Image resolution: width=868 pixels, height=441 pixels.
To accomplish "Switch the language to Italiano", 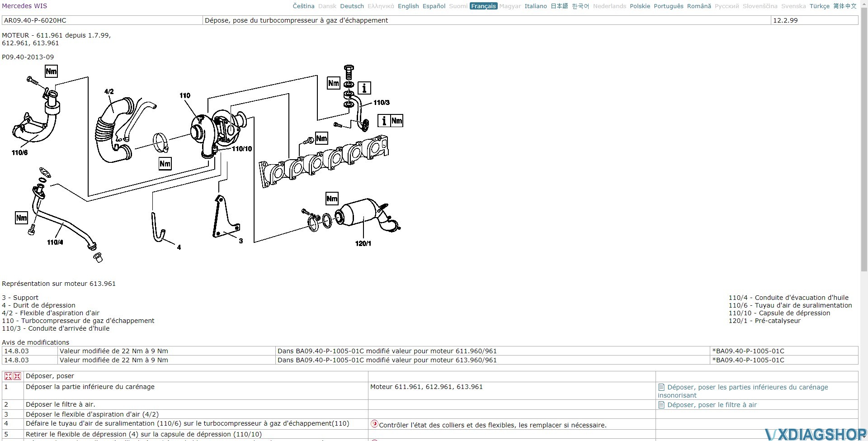I will point(536,6).
